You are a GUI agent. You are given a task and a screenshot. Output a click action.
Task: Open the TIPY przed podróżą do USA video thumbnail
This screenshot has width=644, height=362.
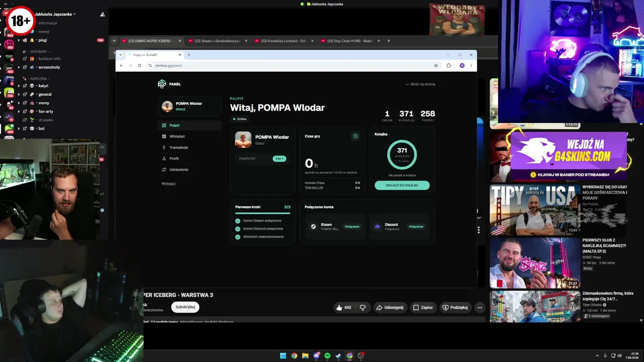pyautogui.click(x=535, y=209)
